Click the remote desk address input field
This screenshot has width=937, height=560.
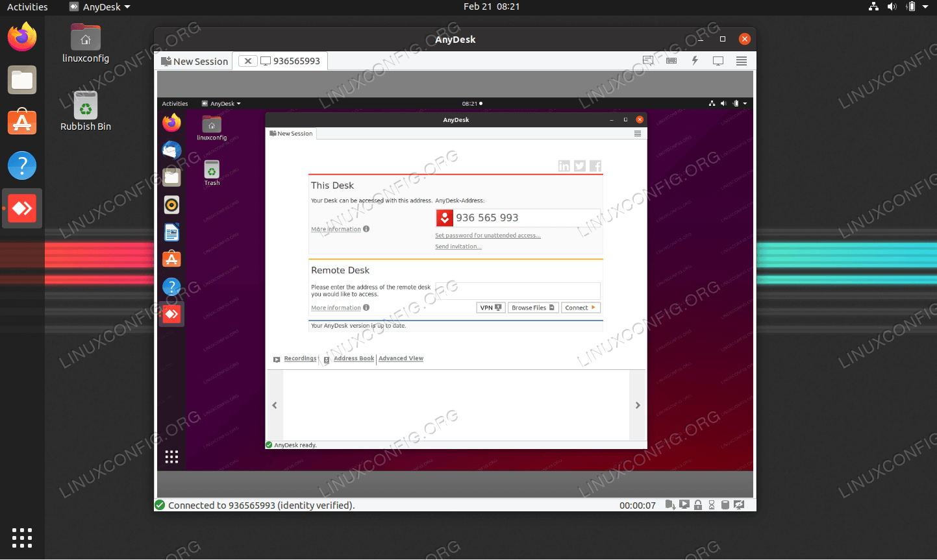pyautogui.click(x=518, y=290)
